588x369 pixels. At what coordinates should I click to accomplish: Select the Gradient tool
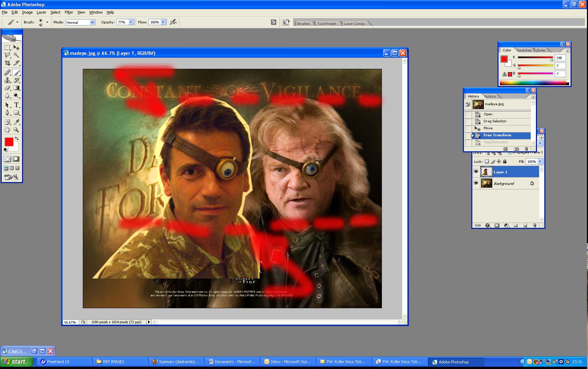pyautogui.click(x=16, y=88)
